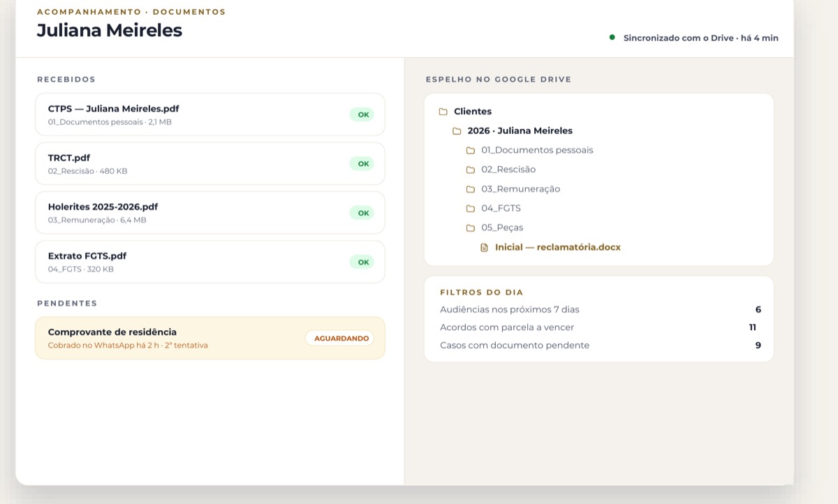Viewport: 838px width, 504px height.
Task: Open TRCT.pdf received document
Action: click(209, 163)
